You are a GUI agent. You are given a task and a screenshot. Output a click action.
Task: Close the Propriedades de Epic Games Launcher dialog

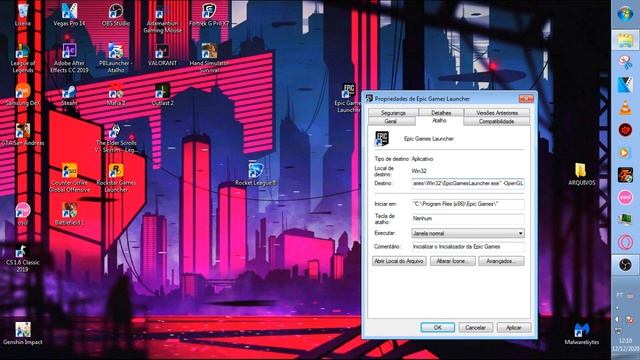tap(526, 99)
